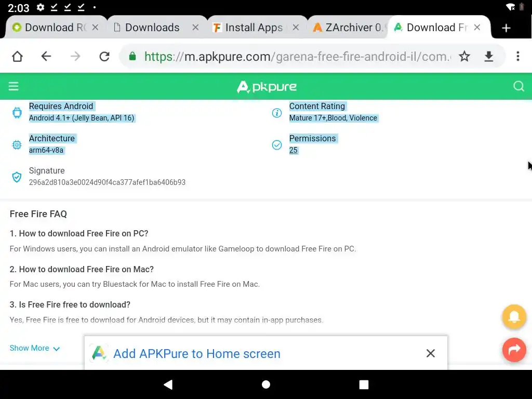Click question Is Free Fire free to download
This screenshot has width=532, height=399.
click(70, 304)
